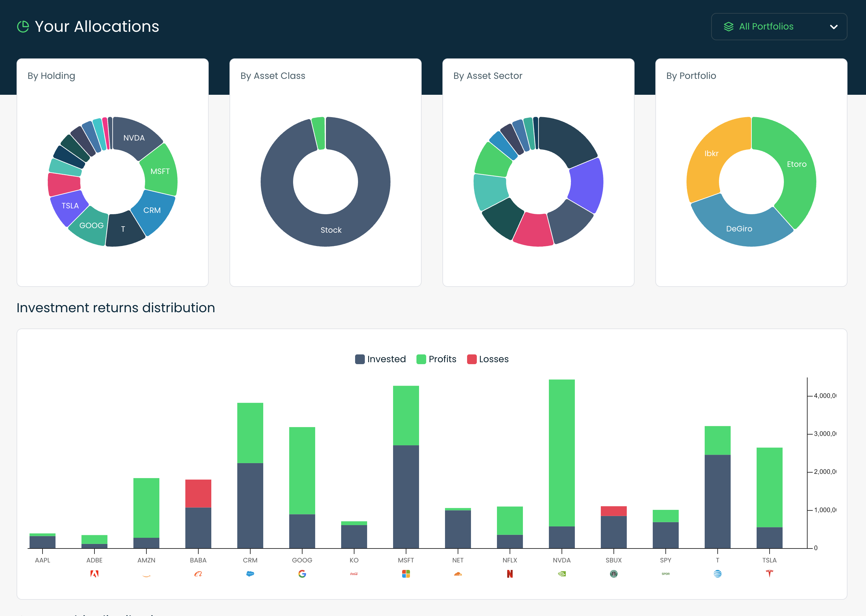
Task: Click the AT&T logo under T
Action: pyautogui.click(x=718, y=574)
